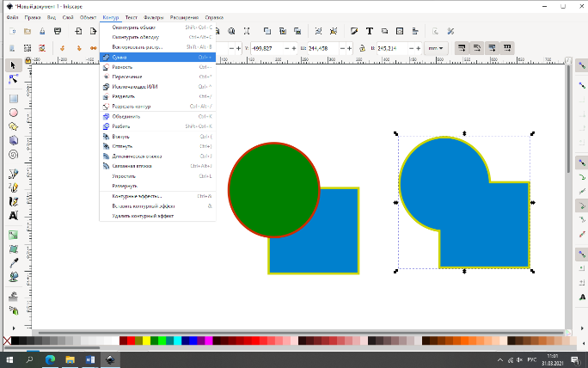Screen dimensions: 588x368
Task: Select the Star and polygon tool
Action: click(x=14, y=126)
